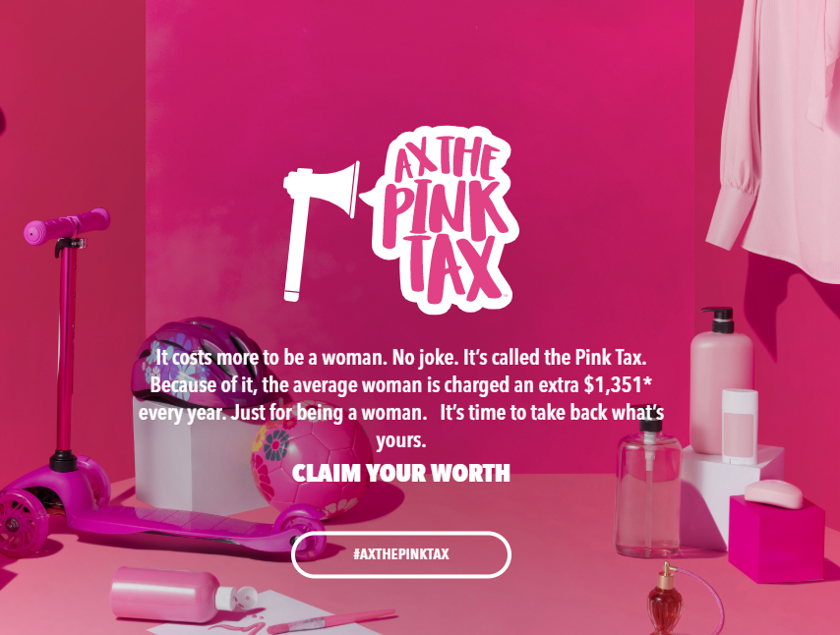This screenshot has width=840, height=635.
Task: Click the #AXTHEPINKTAX button
Action: pos(401,554)
